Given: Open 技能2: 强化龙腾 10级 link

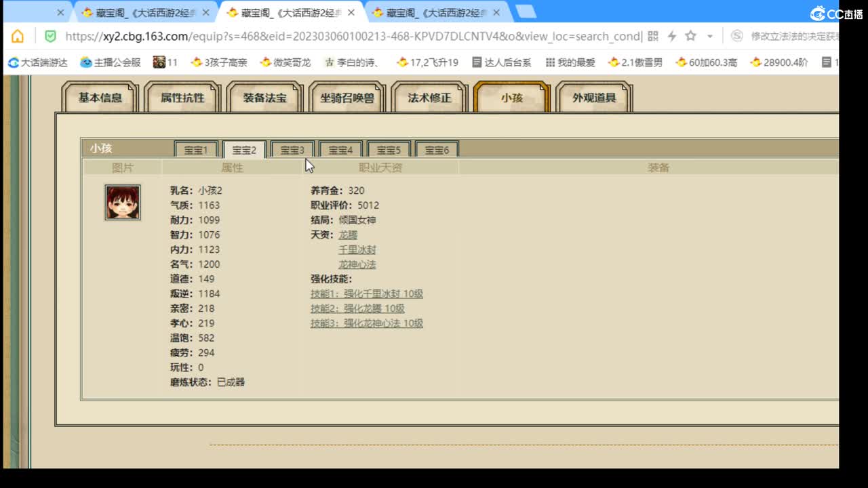Looking at the screenshot, I should 357,308.
